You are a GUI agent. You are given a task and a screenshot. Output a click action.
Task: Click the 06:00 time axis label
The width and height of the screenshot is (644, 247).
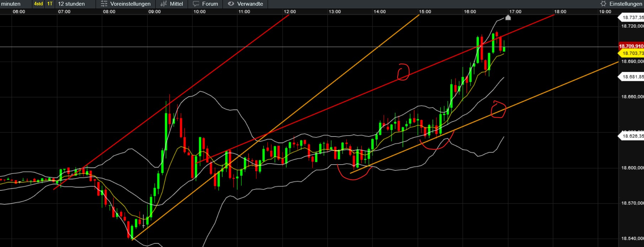(19, 12)
